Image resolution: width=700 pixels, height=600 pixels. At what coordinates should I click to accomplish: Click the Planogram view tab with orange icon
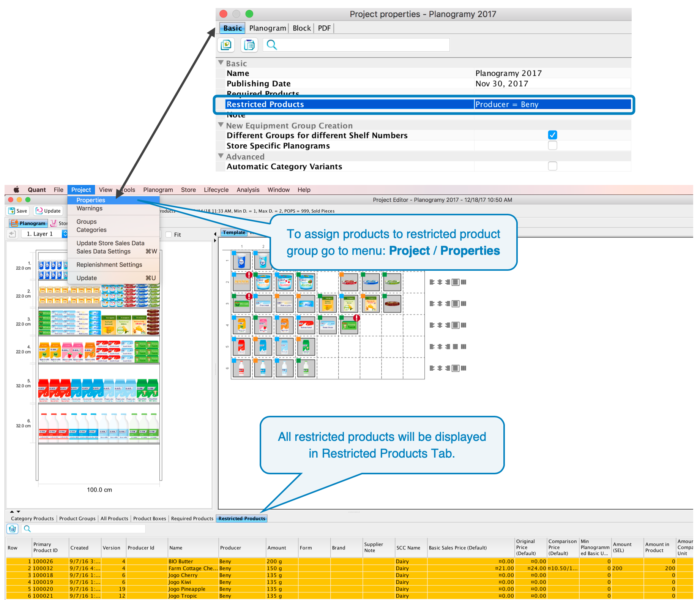[28, 223]
